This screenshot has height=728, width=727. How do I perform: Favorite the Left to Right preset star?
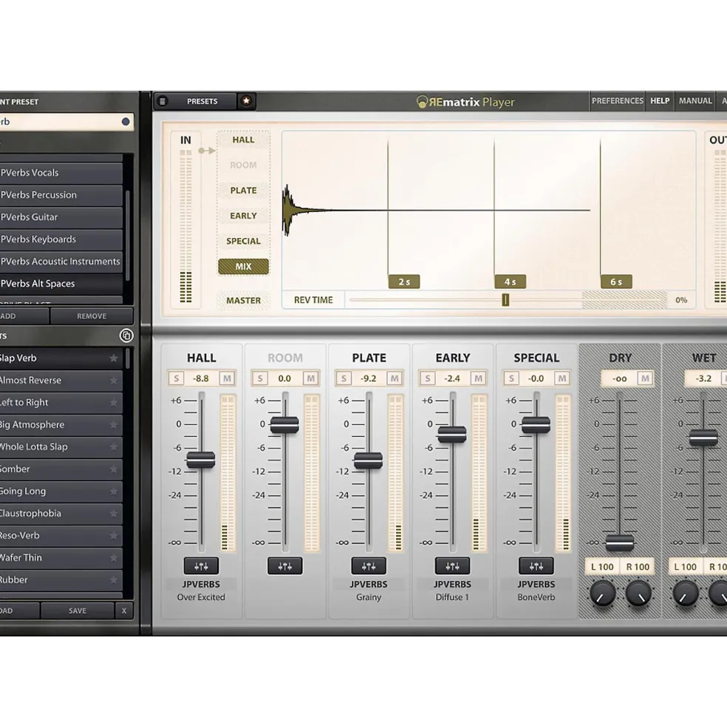click(113, 403)
